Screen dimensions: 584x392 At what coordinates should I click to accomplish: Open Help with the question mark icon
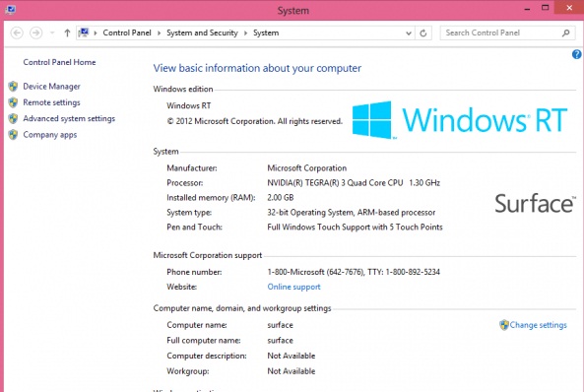pyautogui.click(x=576, y=55)
